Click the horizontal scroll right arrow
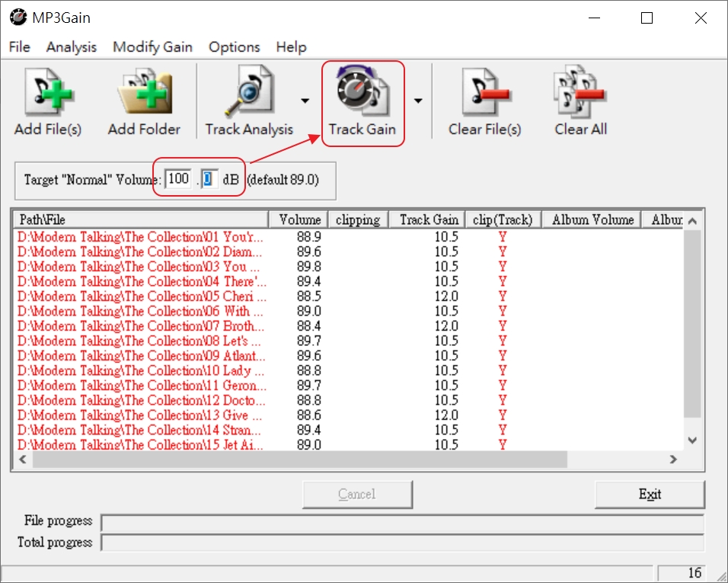 point(674,460)
